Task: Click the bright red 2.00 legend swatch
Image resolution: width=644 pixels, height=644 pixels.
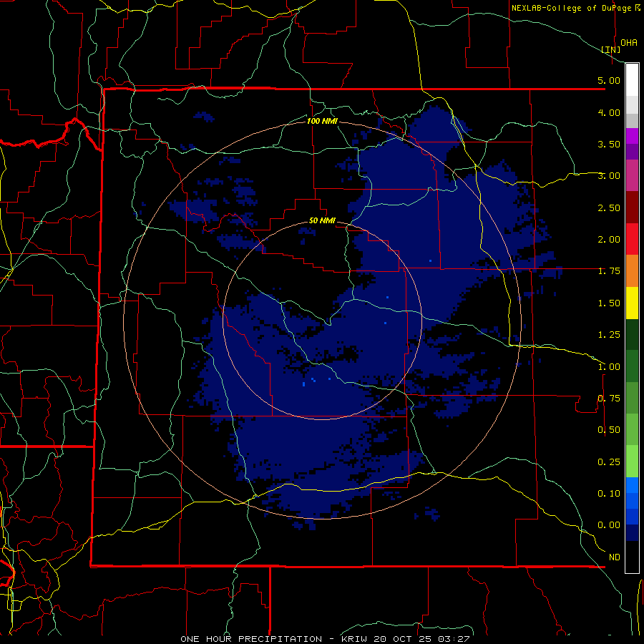Action: pos(632,239)
